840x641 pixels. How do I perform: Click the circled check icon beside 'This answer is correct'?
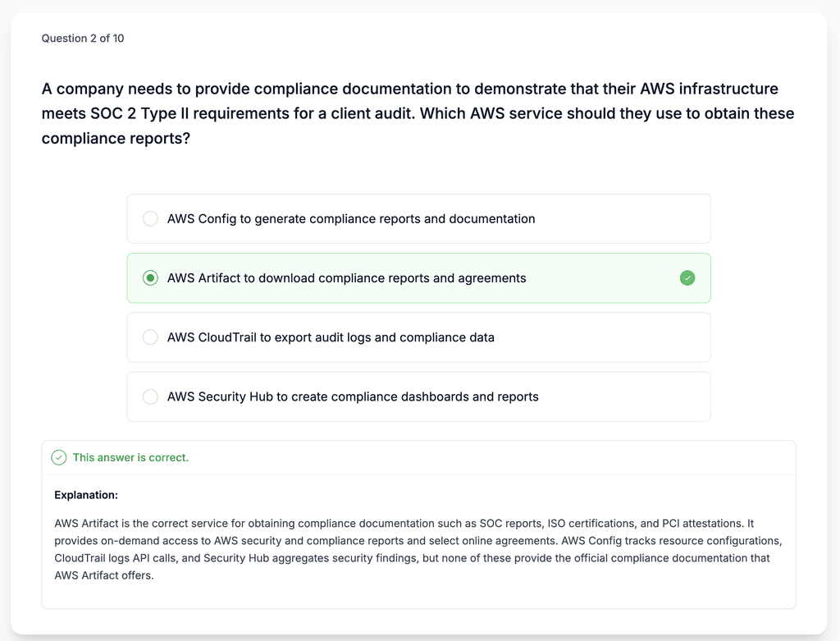58,457
